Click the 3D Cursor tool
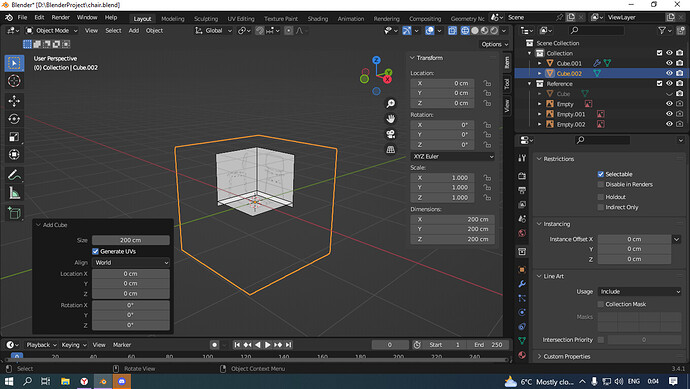This screenshot has width=690, height=389. pos(14,81)
